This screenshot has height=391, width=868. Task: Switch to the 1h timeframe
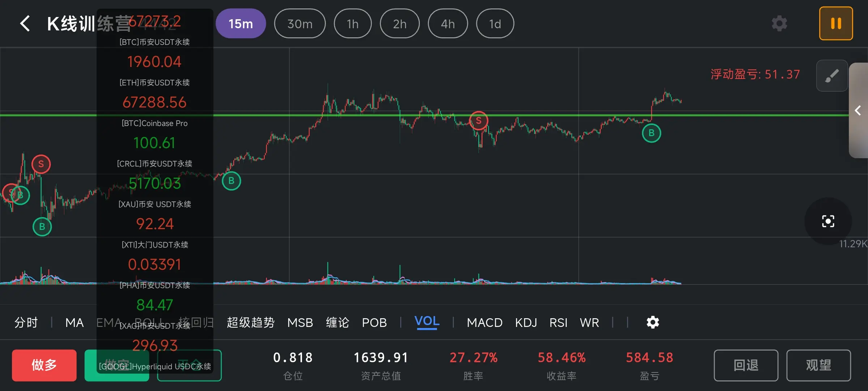(x=353, y=24)
